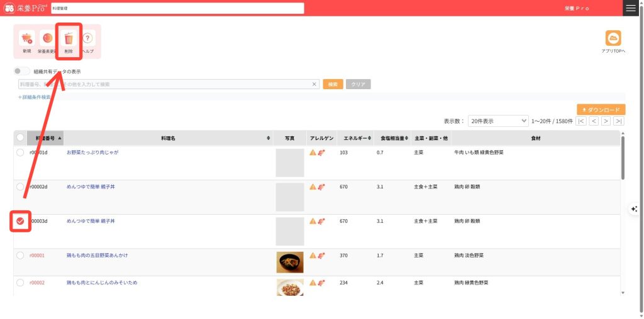
Task: Click shrimp allergen icon in r00002d row
Action: click(321, 187)
